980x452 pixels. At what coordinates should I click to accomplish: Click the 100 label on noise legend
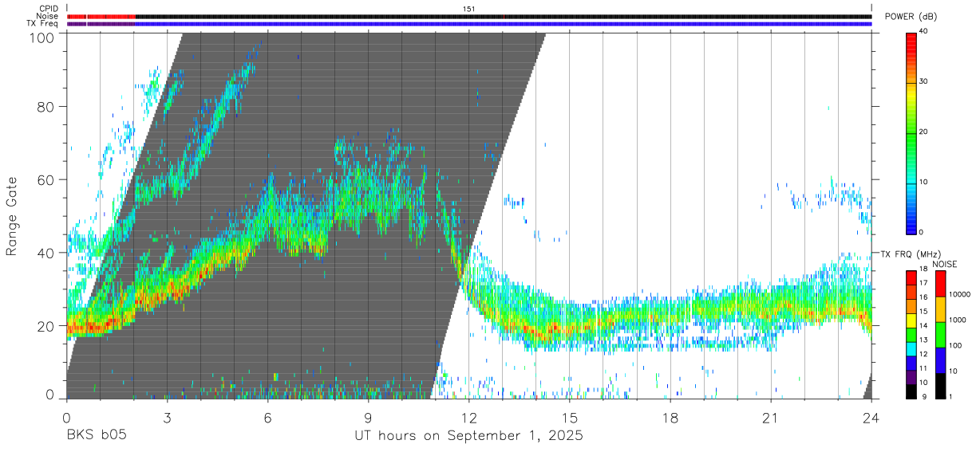tap(955, 345)
